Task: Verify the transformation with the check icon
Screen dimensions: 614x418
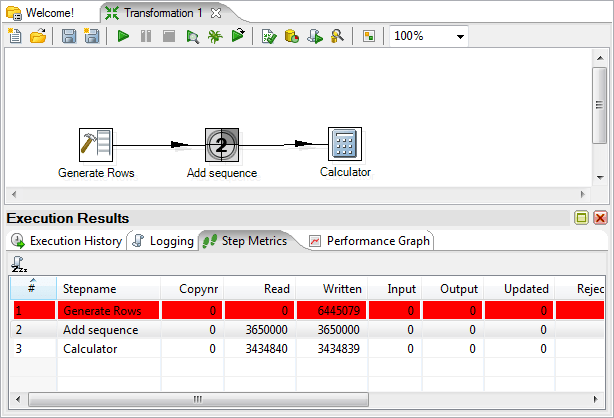Action: [x=268, y=36]
